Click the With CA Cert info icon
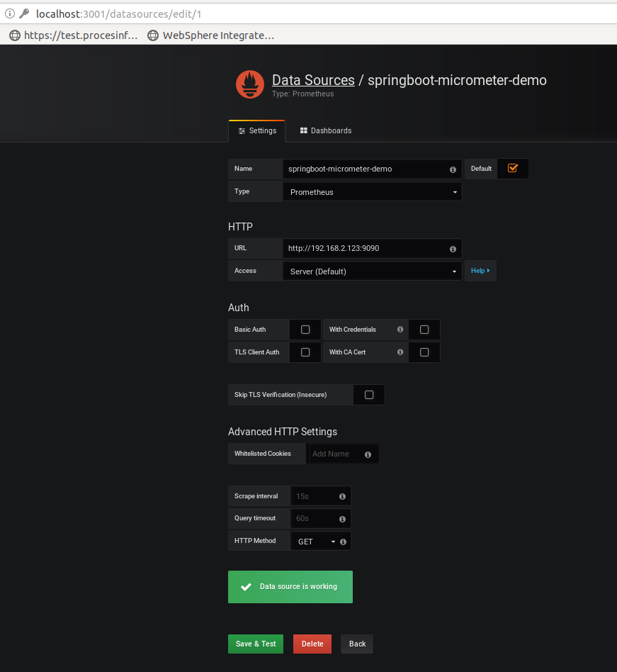617x672 pixels. click(400, 352)
